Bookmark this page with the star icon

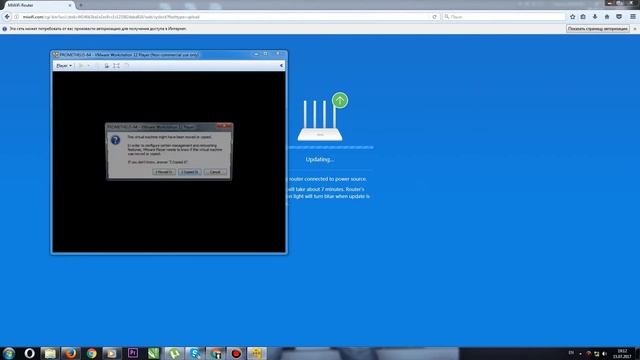coord(572,17)
